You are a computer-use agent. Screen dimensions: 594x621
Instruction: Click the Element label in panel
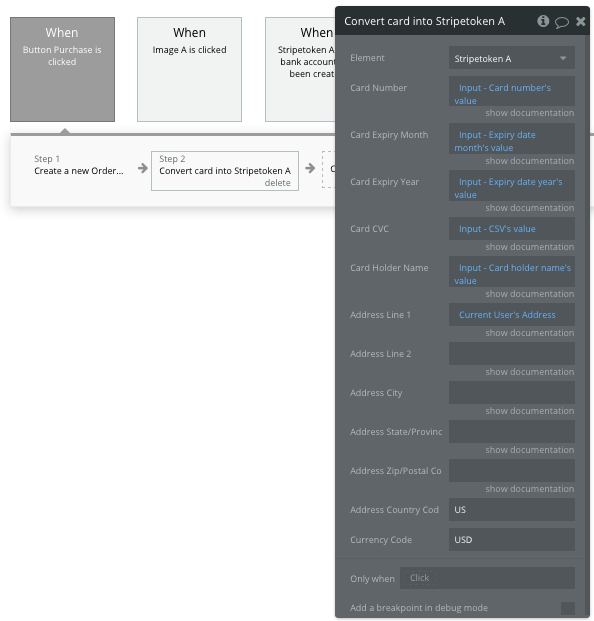coord(367,58)
